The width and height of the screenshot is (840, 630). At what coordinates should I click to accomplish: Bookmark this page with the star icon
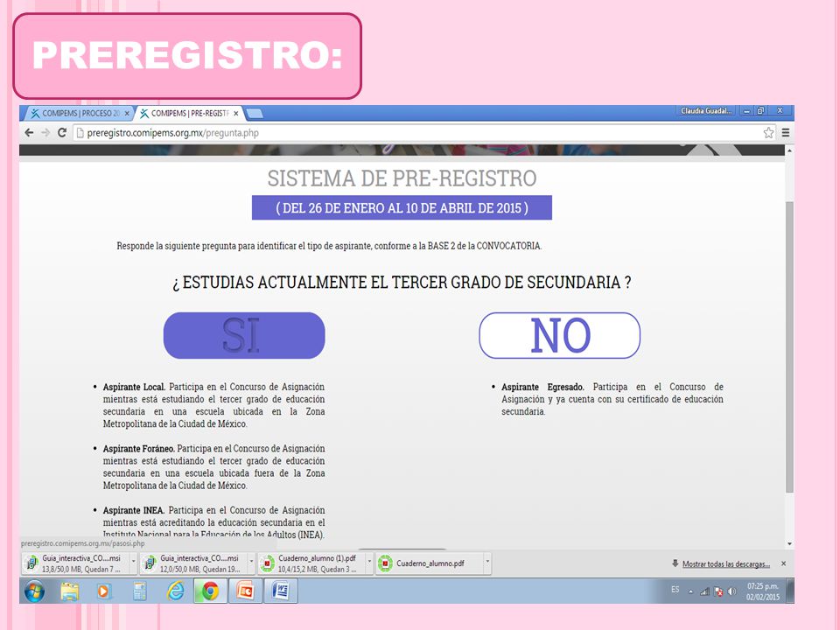[768, 133]
